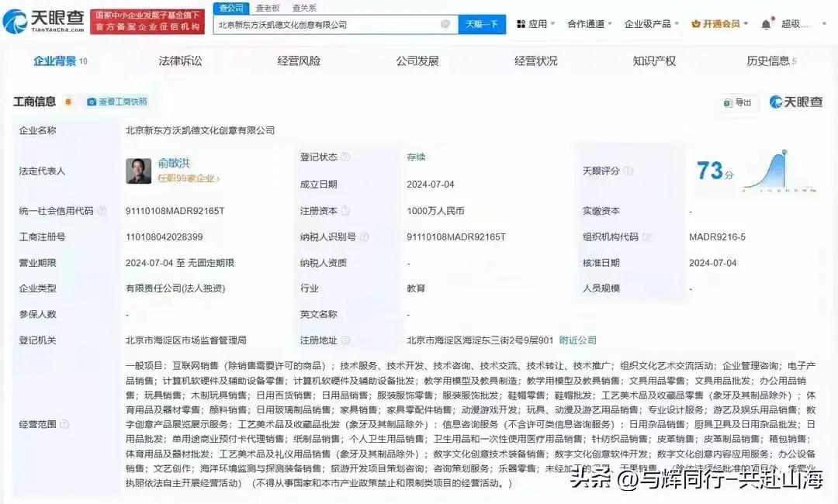Click the 73分 Tianyan score value

(x=715, y=171)
